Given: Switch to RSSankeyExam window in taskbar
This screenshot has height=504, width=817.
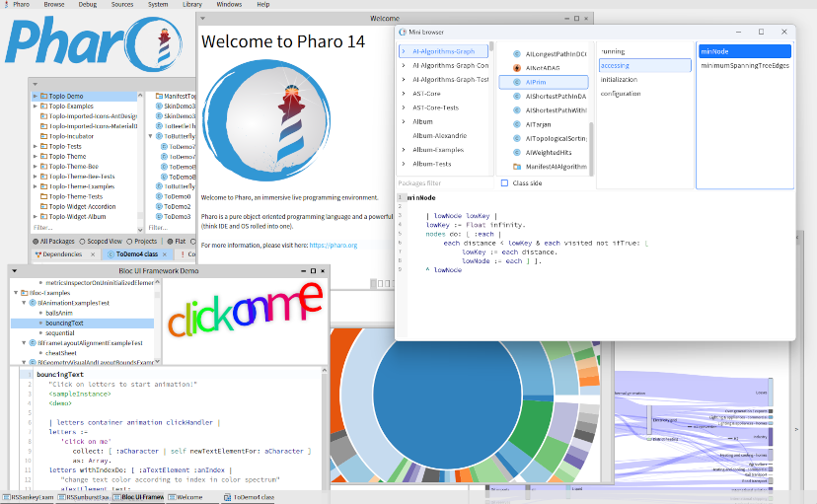Looking at the screenshot, I should 29,498.
